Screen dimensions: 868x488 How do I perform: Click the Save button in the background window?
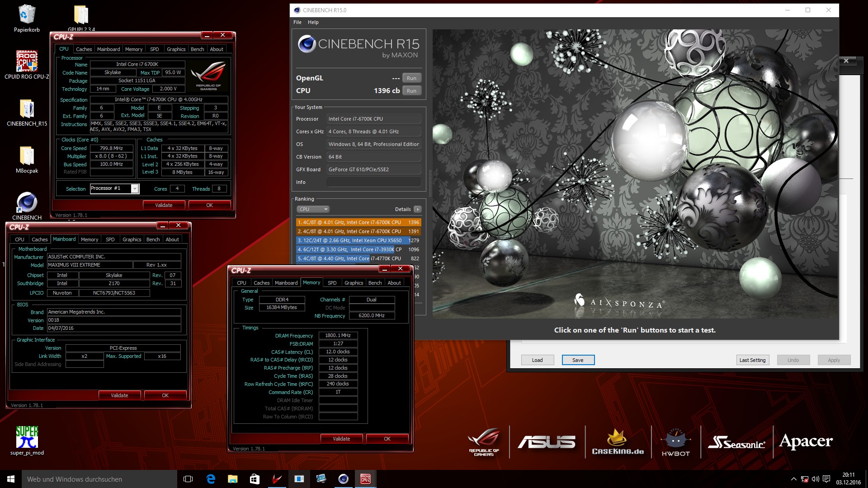pyautogui.click(x=578, y=360)
